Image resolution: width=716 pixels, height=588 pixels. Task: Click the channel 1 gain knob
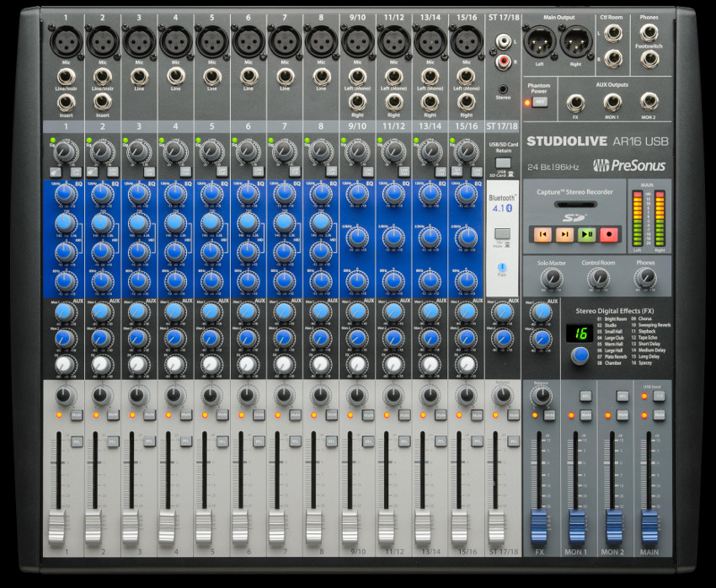point(66,151)
